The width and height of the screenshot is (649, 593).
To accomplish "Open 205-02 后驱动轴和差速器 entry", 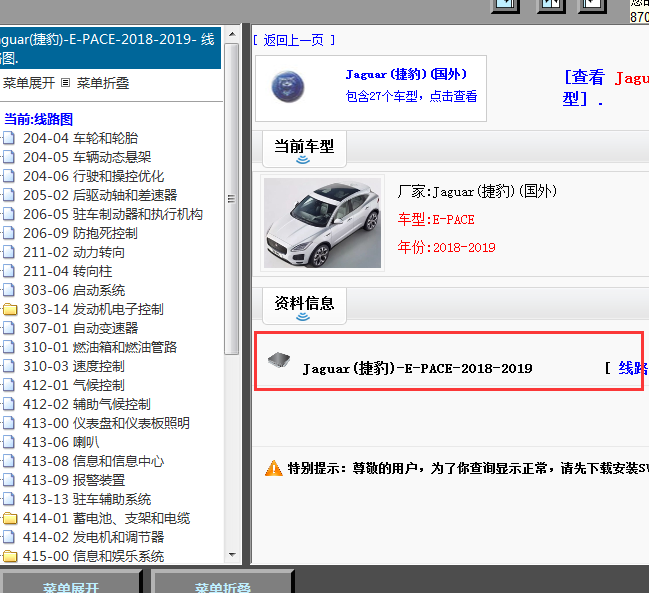I will [100, 195].
